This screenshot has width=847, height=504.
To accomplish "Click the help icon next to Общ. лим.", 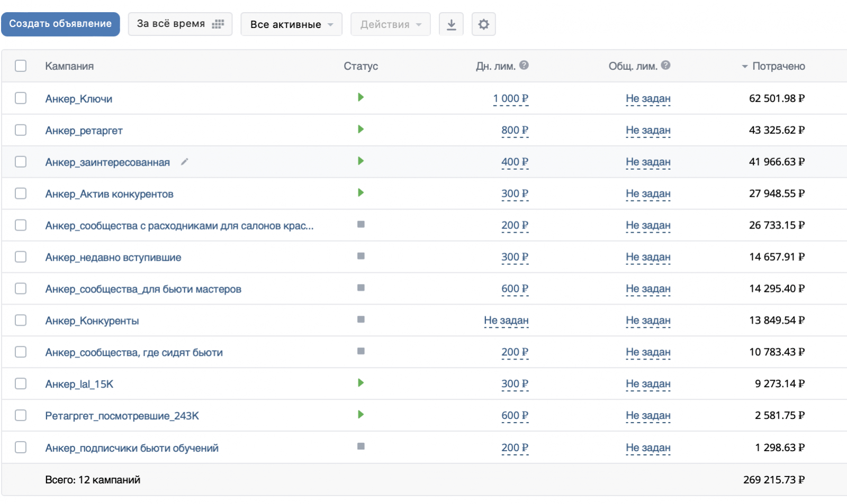I will coord(665,65).
